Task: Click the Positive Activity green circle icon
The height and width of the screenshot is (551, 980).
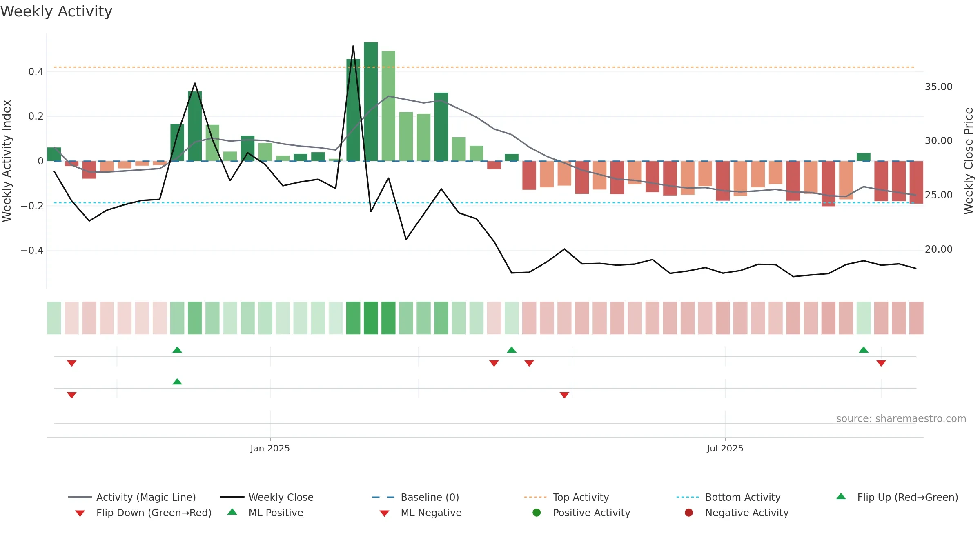Action: (537, 513)
